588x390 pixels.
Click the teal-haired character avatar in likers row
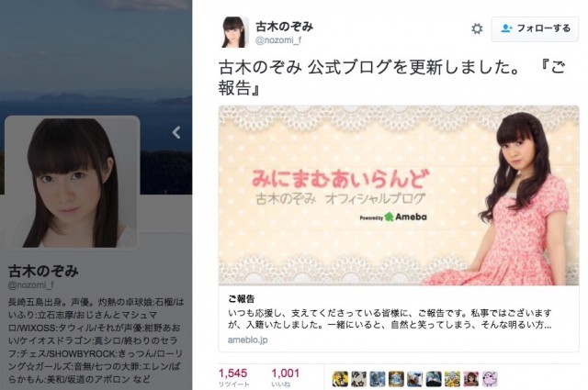434,379
